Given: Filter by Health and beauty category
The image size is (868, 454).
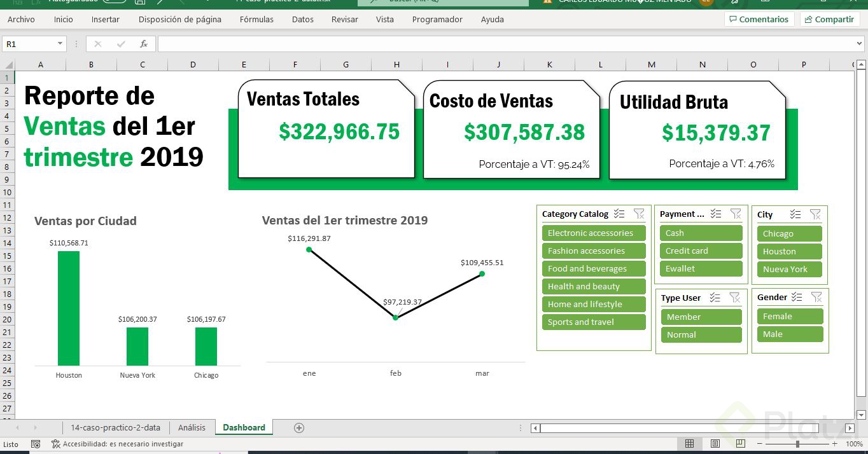Looking at the screenshot, I should point(594,287).
